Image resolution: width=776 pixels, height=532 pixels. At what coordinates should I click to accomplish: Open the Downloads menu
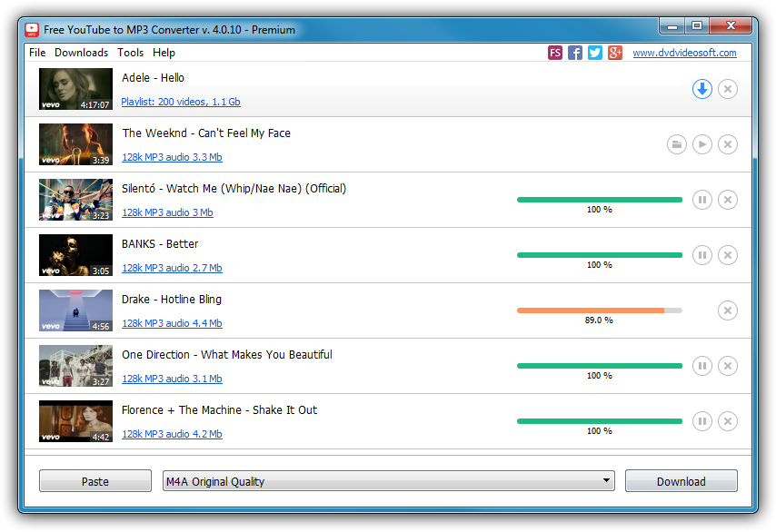click(x=81, y=53)
